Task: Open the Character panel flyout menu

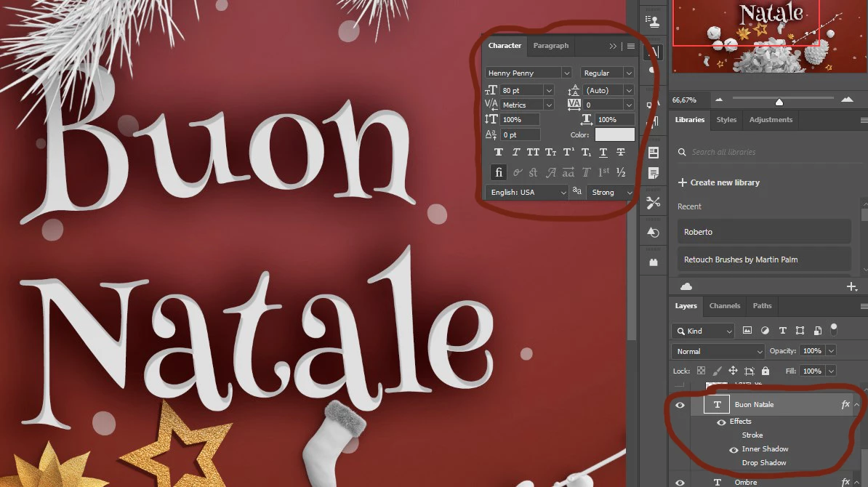Action: (x=630, y=46)
